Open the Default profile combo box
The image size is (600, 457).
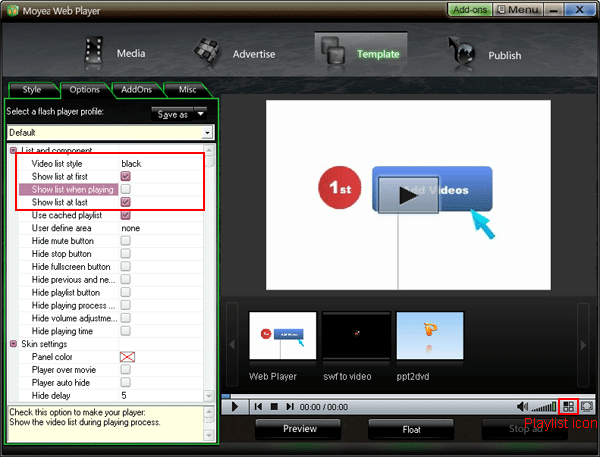pyautogui.click(x=111, y=133)
